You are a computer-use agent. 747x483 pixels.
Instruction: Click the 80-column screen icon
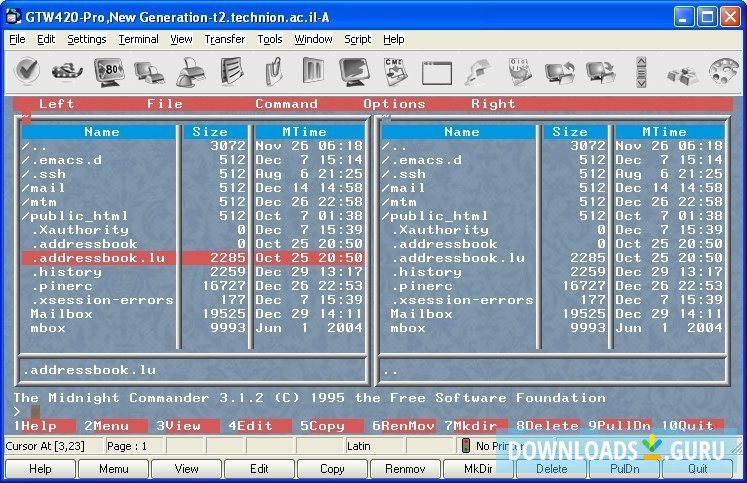pyautogui.click(x=109, y=72)
